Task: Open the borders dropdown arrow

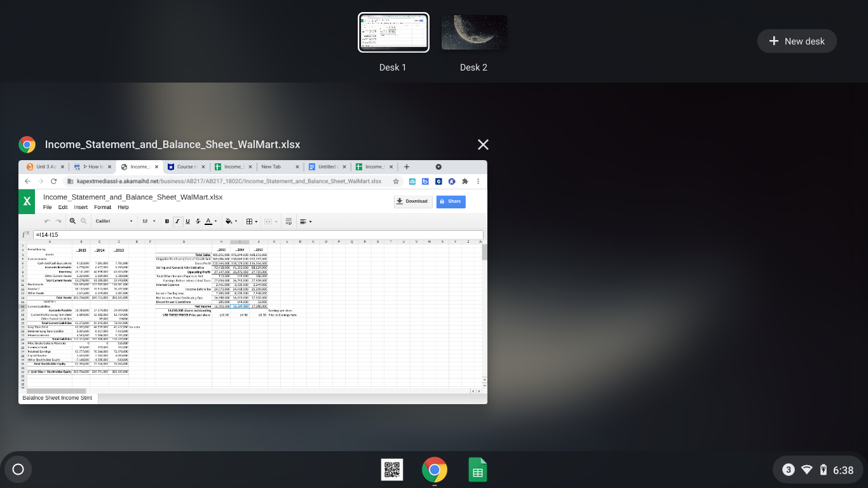Action: click(x=257, y=221)
